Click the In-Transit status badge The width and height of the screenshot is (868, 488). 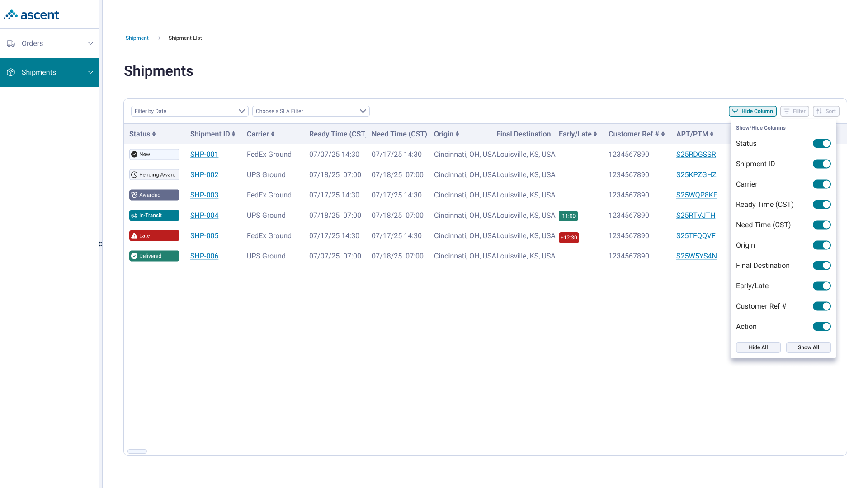(154, 216)
